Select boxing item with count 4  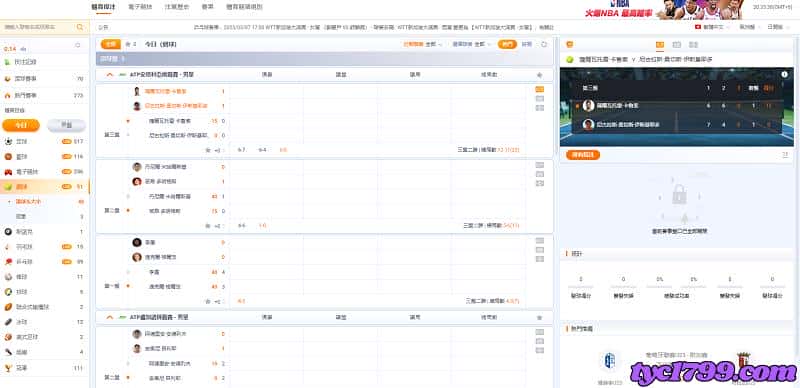click(44, 352)
